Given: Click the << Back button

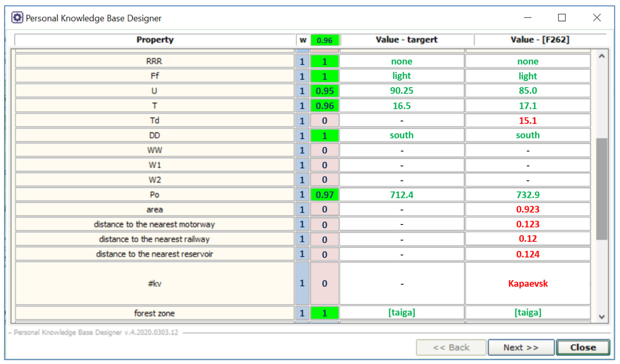Looking at the screenshot, I should point(451,347).
